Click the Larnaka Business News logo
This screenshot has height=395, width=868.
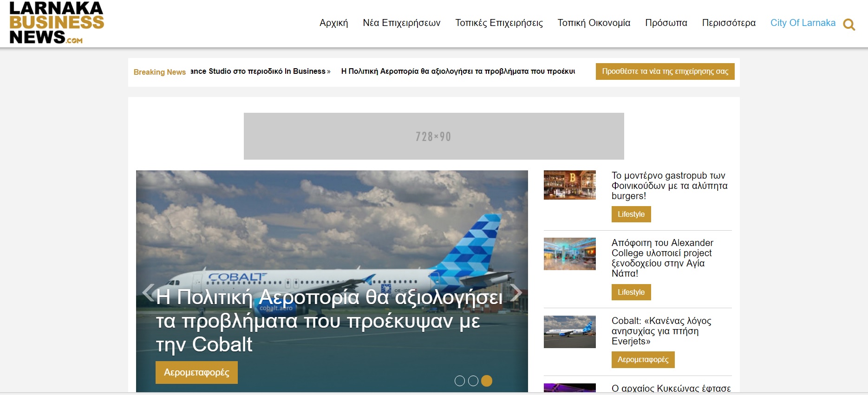click(57, 23)
